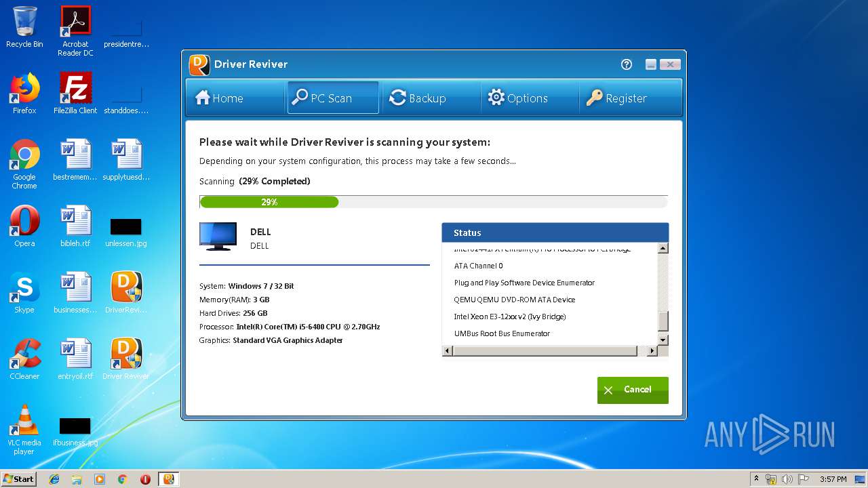Cancel the running driver scan
The image size is (868, 488).
[633, 390]
